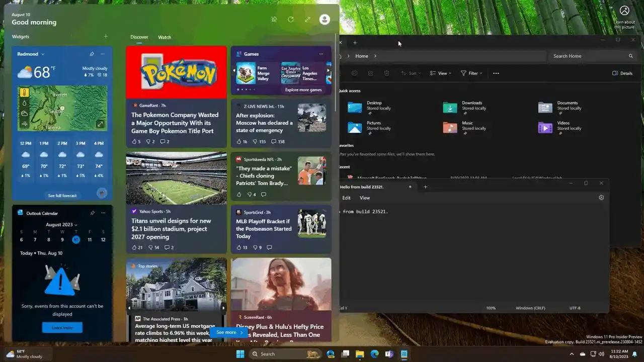Open Documents folder in File Explorer

click(x=559, y=107)
